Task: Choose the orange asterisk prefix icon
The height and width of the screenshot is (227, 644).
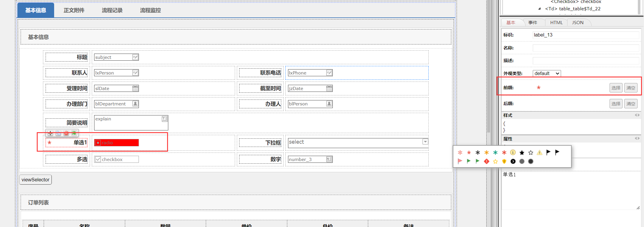Action: (487, 153)
